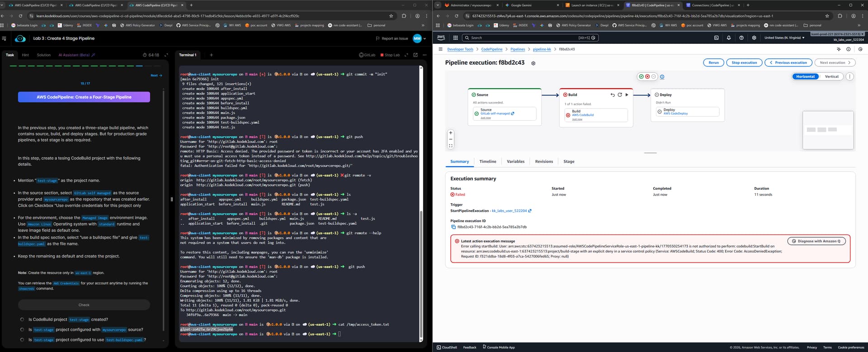This screenshot has width=868, height=352.
Task: Open the Solution tab in lab panel
Action: point(44,55)
